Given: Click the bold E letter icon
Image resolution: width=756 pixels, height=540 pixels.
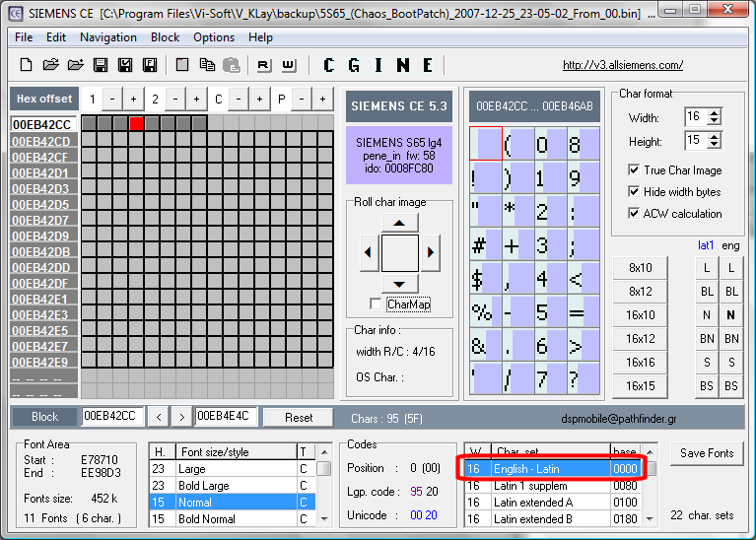Looking at the screenshot, I should (428, 65).
